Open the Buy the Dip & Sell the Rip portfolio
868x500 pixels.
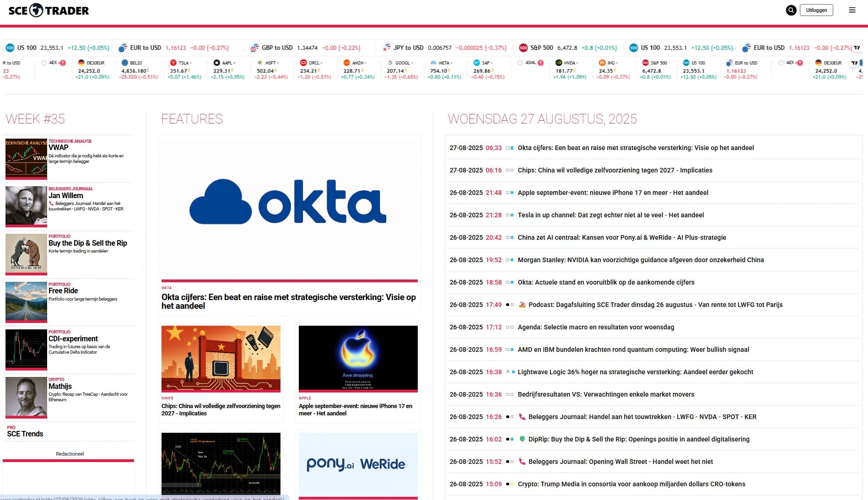[x=88, y=243]
